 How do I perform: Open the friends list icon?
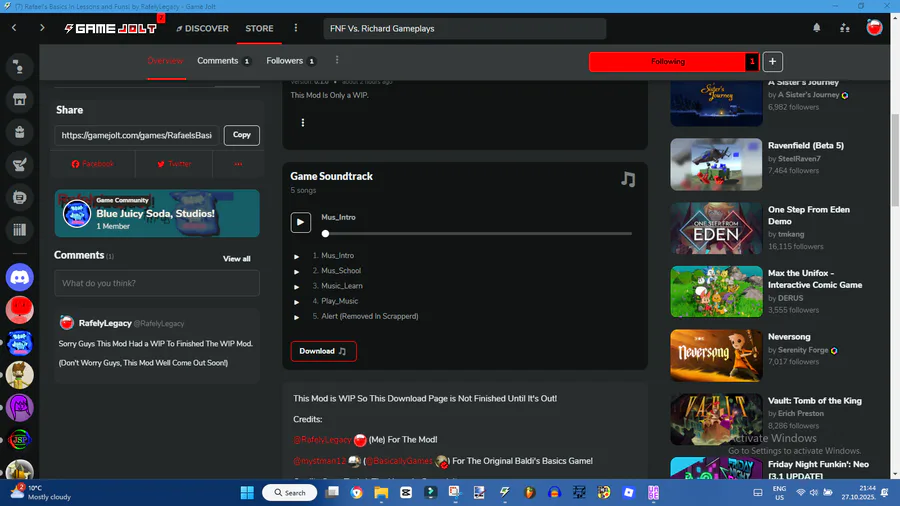click(844, 28)
